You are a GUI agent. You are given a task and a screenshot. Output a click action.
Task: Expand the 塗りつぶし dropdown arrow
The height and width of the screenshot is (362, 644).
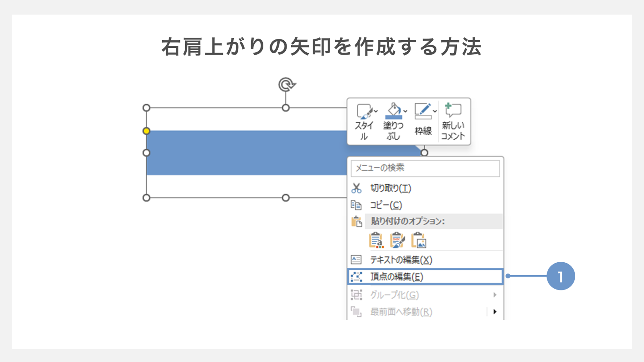pos(405,111)
